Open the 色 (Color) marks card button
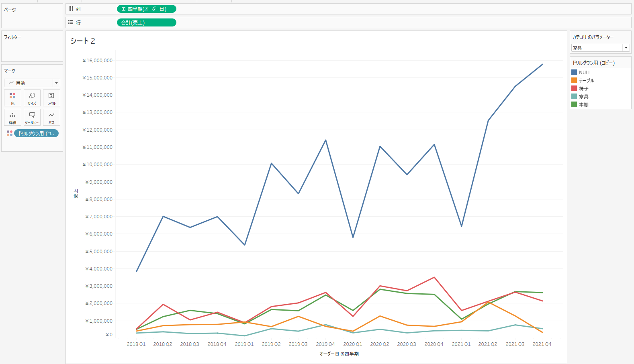Viewport: 634px width, 364px height. 12,98
